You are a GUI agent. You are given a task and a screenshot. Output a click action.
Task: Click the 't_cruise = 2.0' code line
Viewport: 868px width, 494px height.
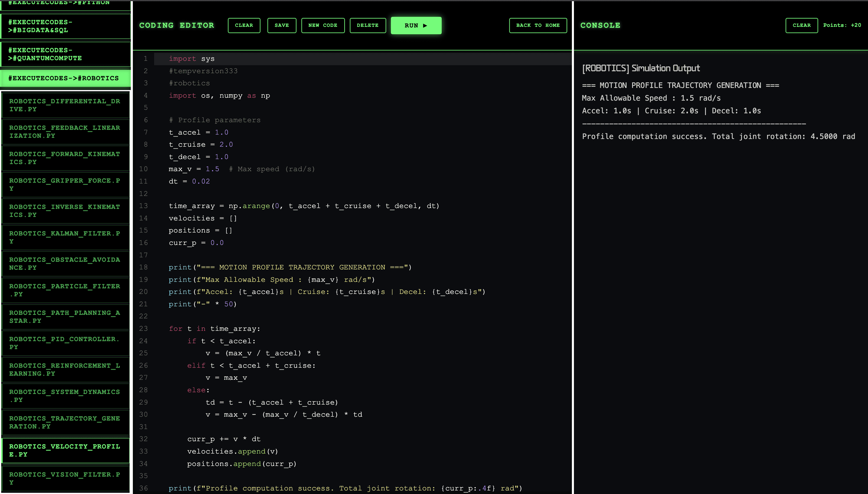[201, 145]
